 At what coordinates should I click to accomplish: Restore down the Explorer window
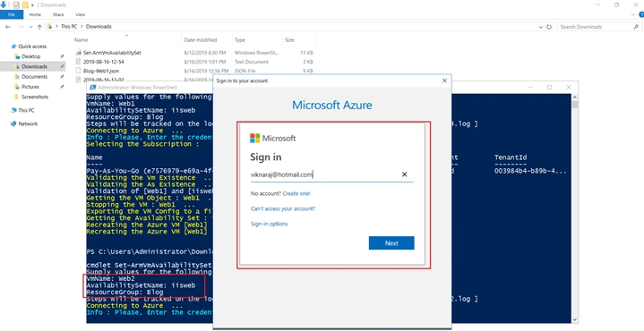point(616,5)
